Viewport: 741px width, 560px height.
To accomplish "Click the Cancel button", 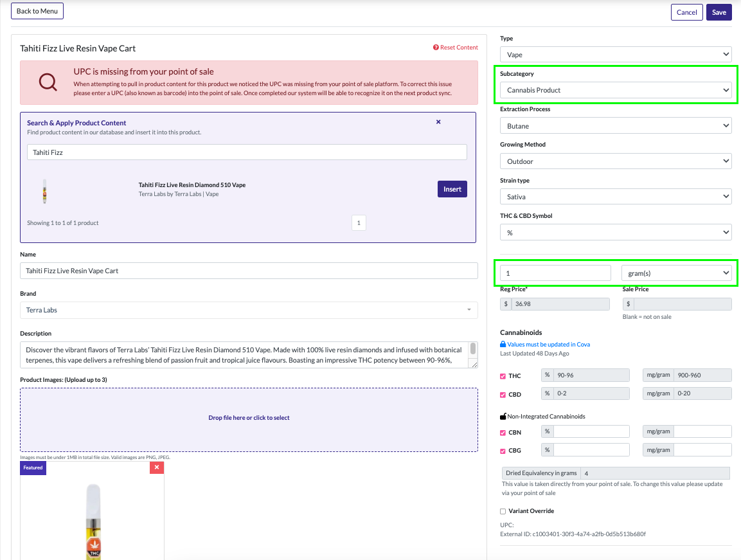I will click(x=686, y=12).
